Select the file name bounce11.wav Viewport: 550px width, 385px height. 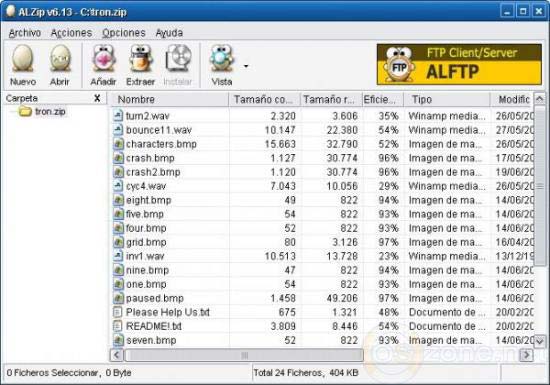point(159,130)
